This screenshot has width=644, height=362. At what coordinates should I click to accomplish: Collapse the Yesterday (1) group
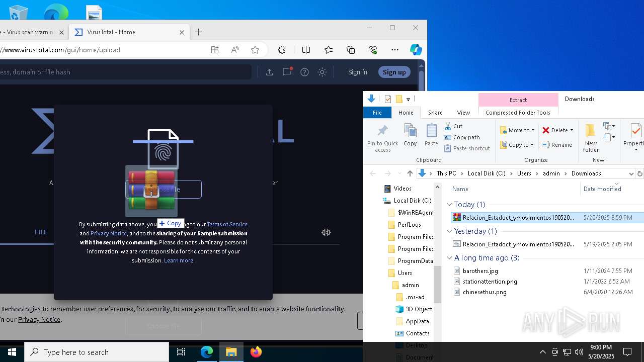point(449,231)
